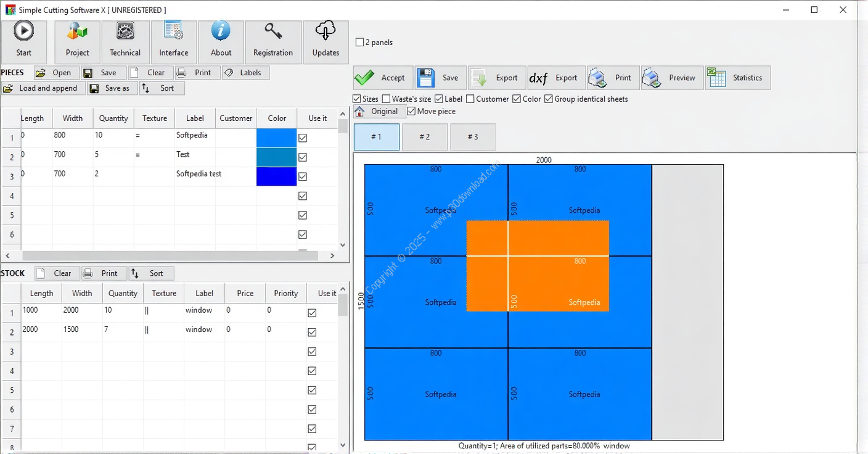Enable the 2 panels checkbox
Viewport: 868px width, 454px height.
click(360, 43)
